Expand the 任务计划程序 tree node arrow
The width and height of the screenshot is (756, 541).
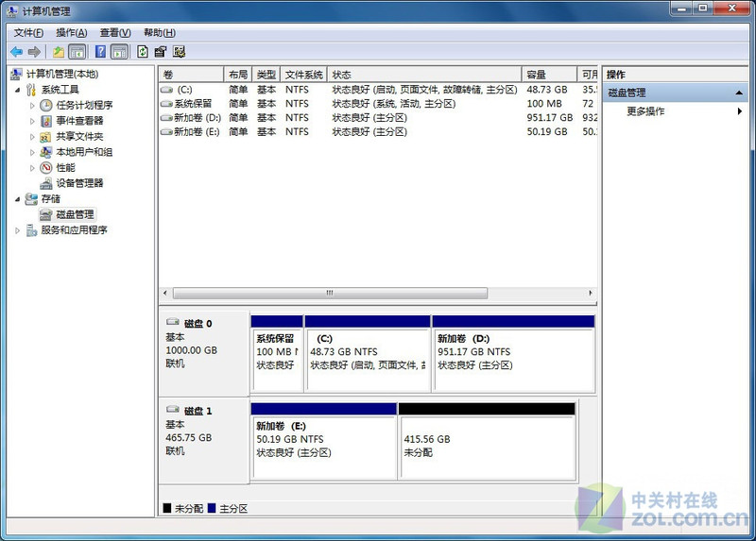coord(32,106)
